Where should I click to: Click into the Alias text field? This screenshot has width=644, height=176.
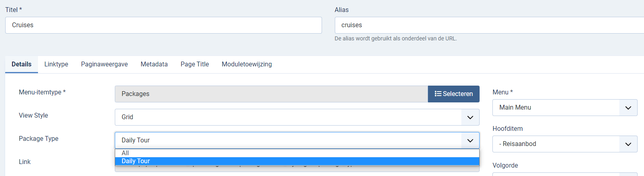click(488, 25)
